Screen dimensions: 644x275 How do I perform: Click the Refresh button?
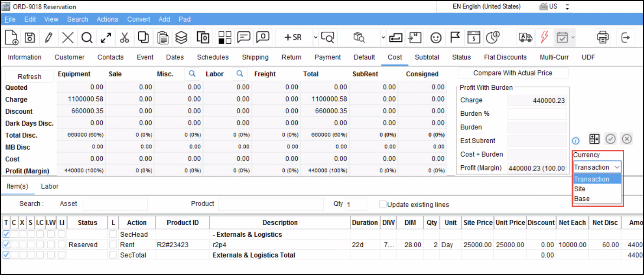click(x=29, y=76)
